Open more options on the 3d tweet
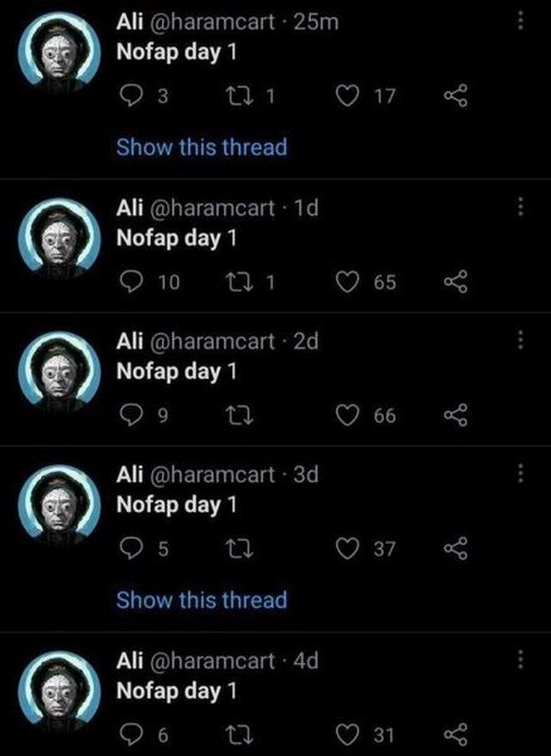Screen dimensions: 551x756 [520, 474]
